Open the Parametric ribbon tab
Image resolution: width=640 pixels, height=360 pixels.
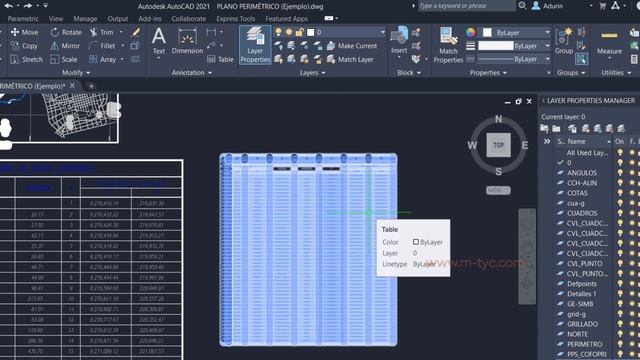coord(23,18)
